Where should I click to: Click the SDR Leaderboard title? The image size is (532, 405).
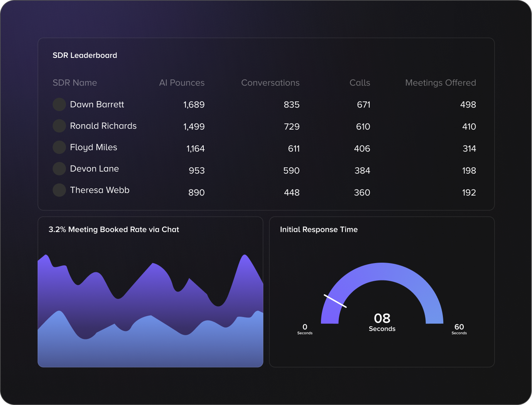(85, 55)
